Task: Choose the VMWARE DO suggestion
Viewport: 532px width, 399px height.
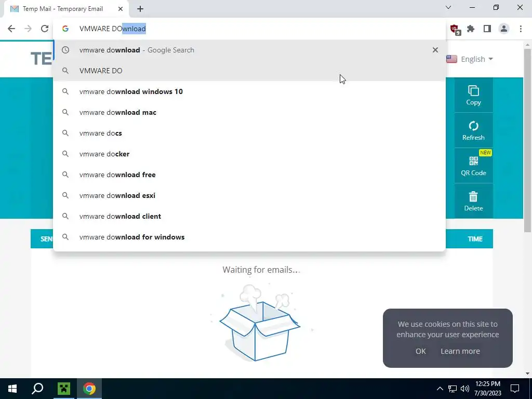Action: point(249,71)
